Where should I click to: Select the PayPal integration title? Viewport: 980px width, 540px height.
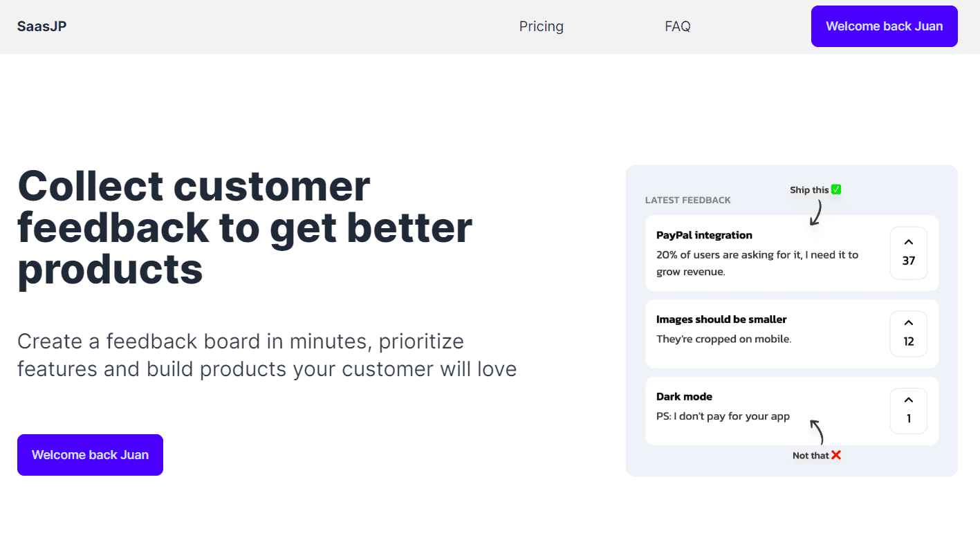(704, 235)
